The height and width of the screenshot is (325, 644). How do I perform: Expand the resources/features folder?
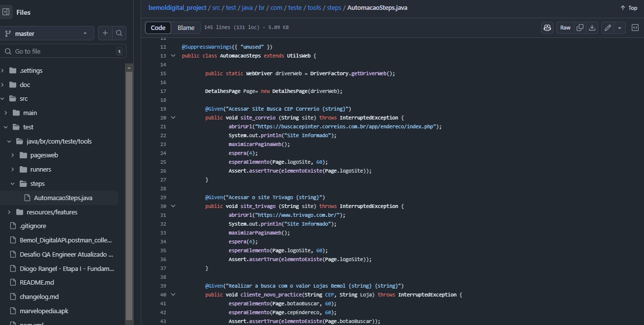pyautogui.click(x=9, y=212)
